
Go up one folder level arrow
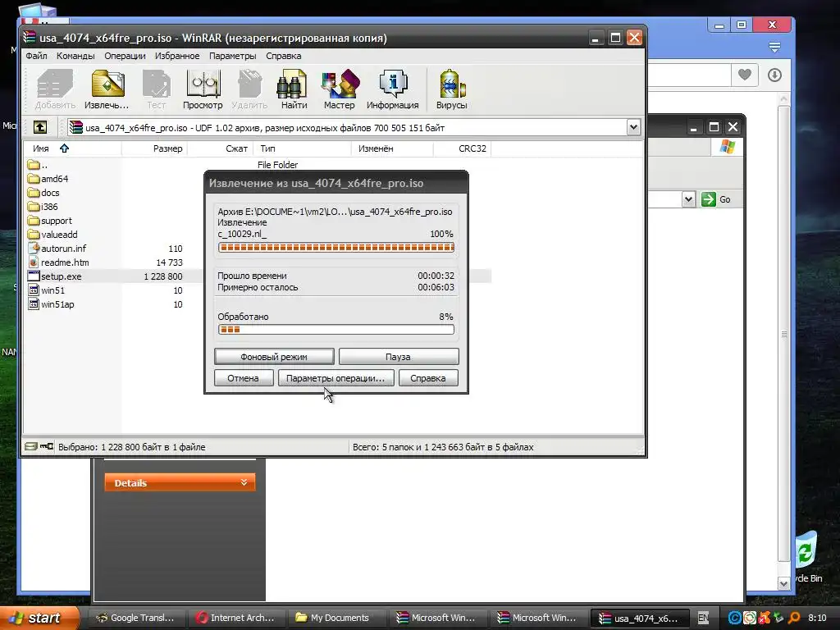40,127
